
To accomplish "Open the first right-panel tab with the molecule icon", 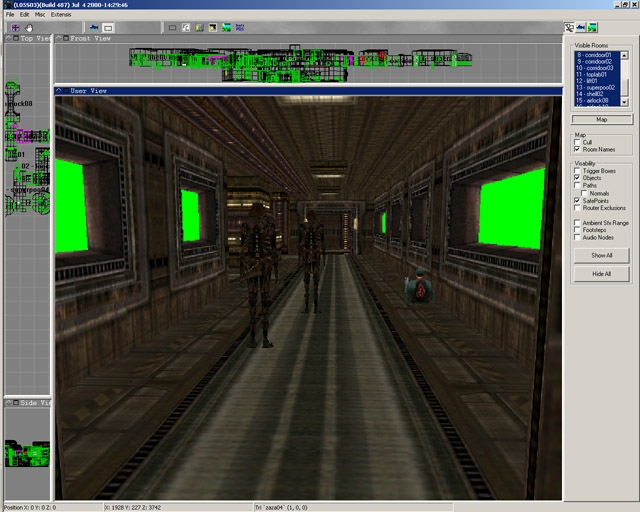I will pyautogui.click(x=569, y=27).
